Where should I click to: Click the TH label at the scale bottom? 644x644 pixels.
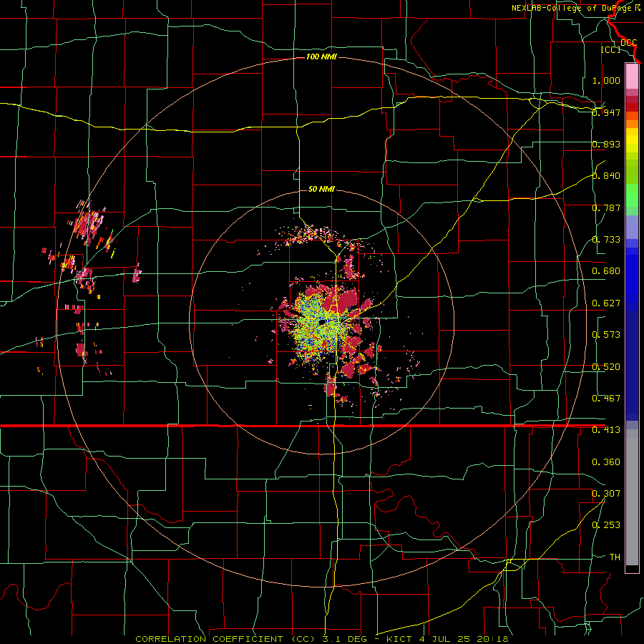[615, 557]
